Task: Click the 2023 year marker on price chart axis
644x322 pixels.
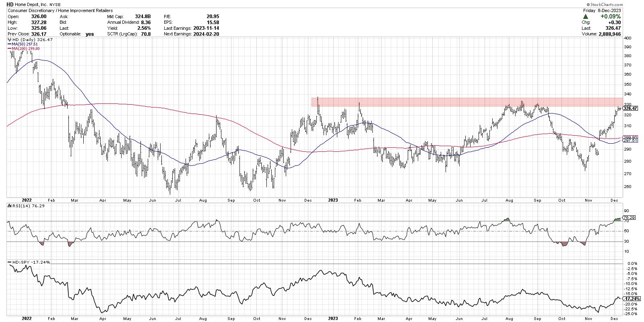Action: (x=332, y=200)
